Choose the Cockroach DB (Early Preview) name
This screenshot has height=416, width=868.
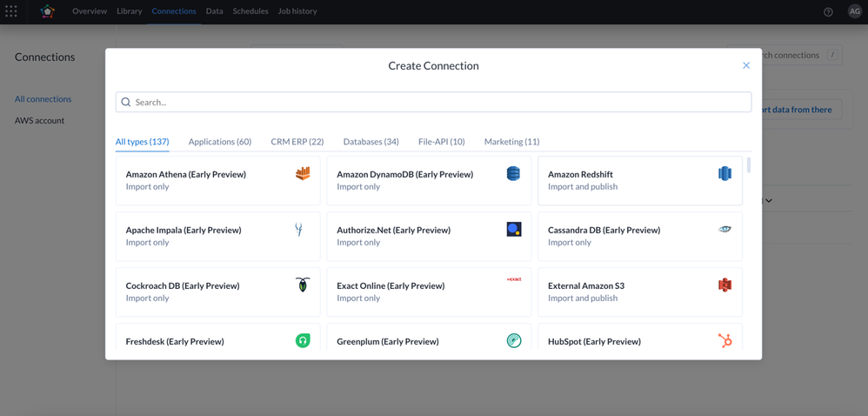tap(183, 285)
